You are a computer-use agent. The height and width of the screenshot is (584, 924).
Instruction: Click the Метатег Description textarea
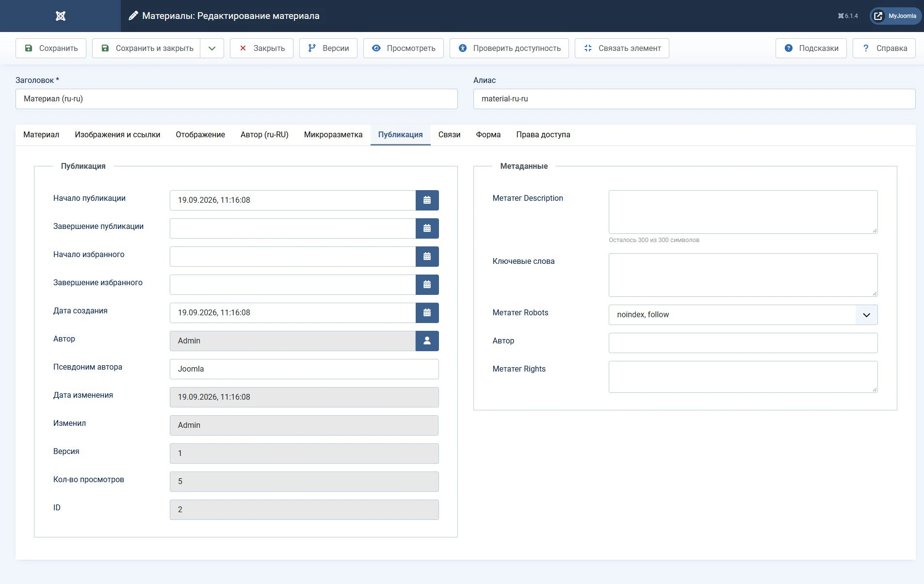click(x=743, y=212)
